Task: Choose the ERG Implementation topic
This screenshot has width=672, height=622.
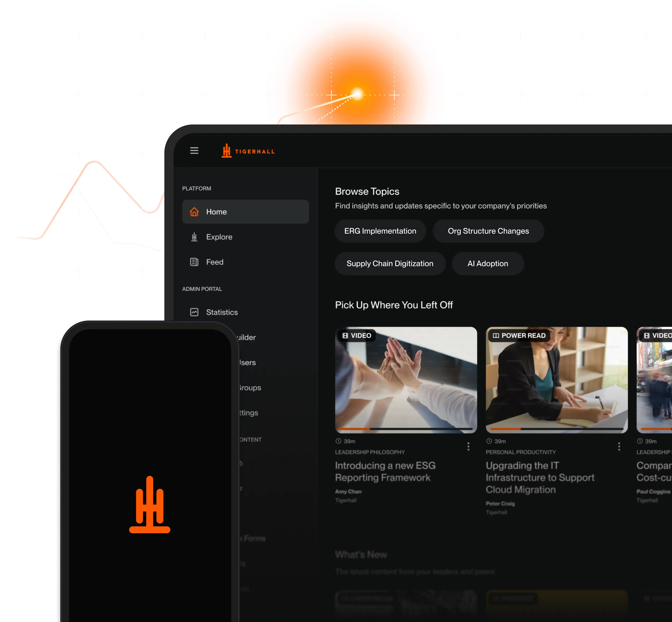Action: pos(380,231)
